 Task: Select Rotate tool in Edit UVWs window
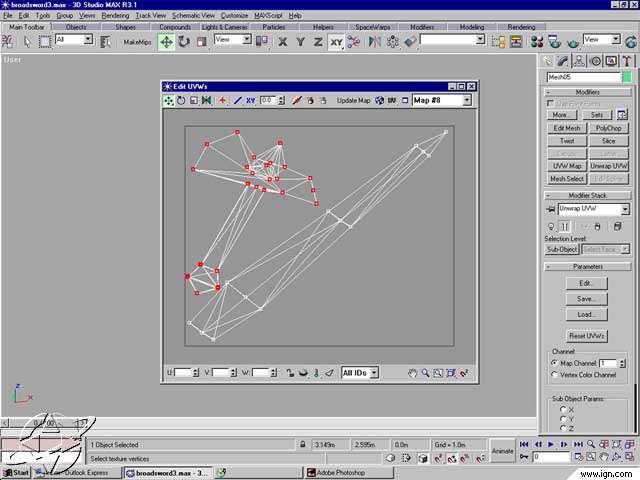pos(181,100)
